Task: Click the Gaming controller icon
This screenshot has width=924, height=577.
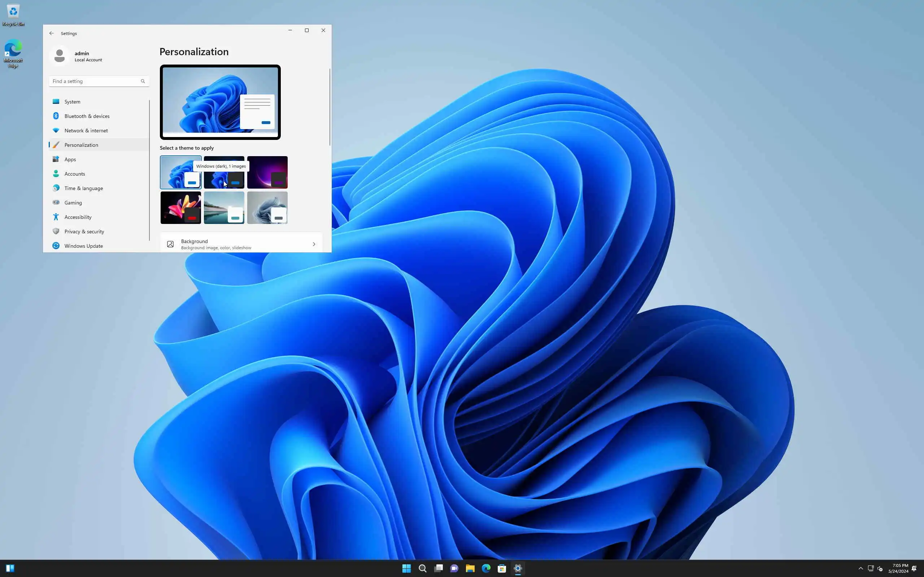Action: pos(56,203)
